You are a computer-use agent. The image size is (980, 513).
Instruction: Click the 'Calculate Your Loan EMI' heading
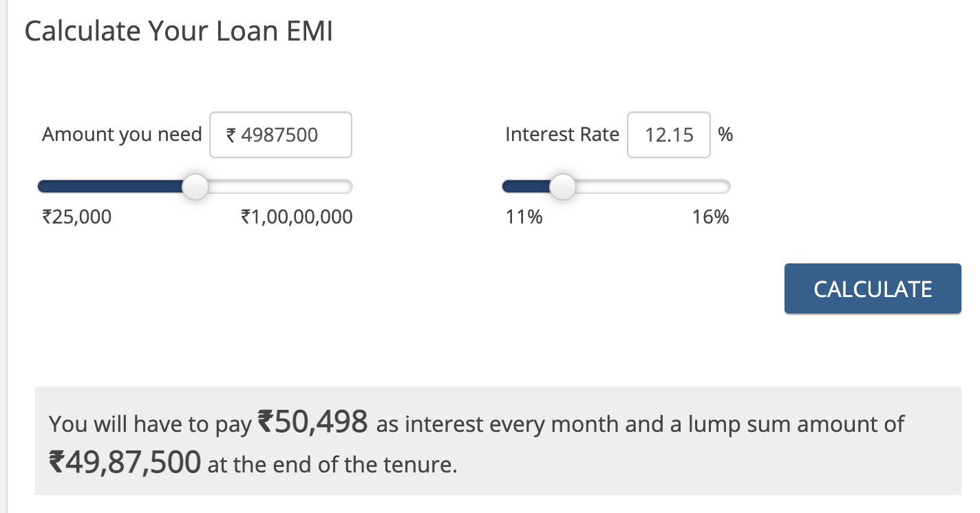178,32
